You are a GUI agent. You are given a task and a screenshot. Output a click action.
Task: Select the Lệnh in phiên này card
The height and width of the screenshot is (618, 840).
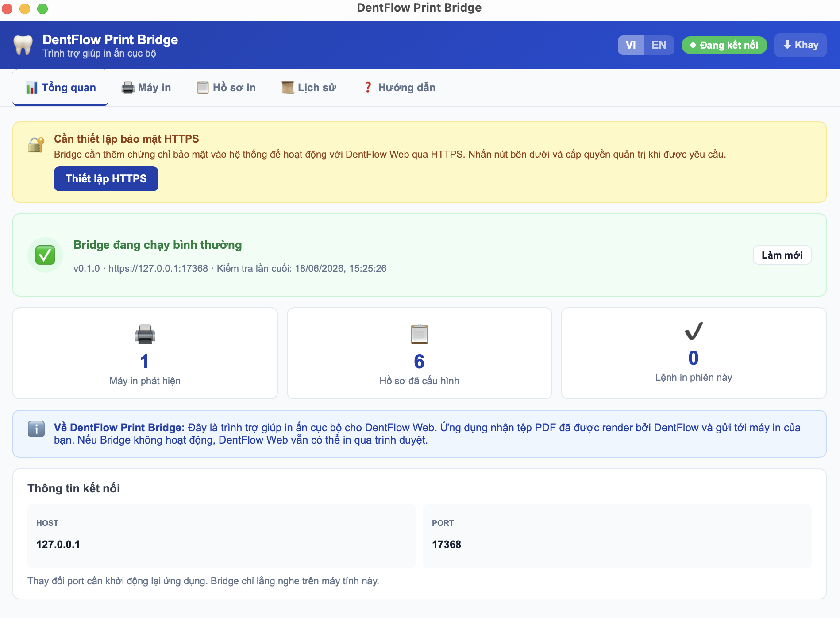pyautogui.click(x=694, y=353)
